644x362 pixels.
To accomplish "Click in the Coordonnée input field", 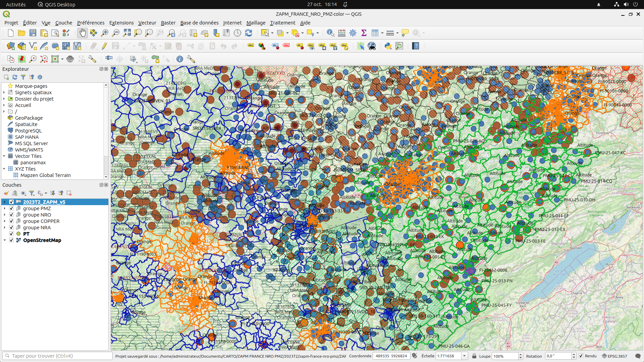I will [x=391, y=356].
